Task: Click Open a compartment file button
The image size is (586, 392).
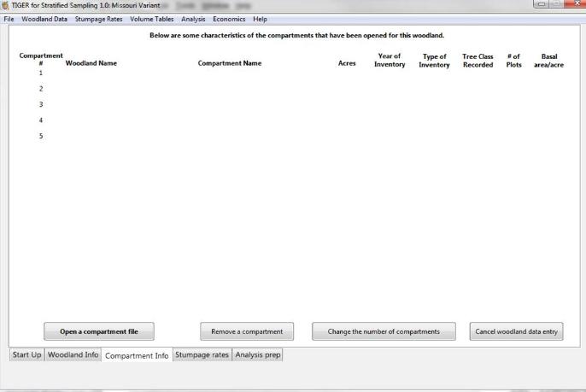Action: (x=99, y=331)
